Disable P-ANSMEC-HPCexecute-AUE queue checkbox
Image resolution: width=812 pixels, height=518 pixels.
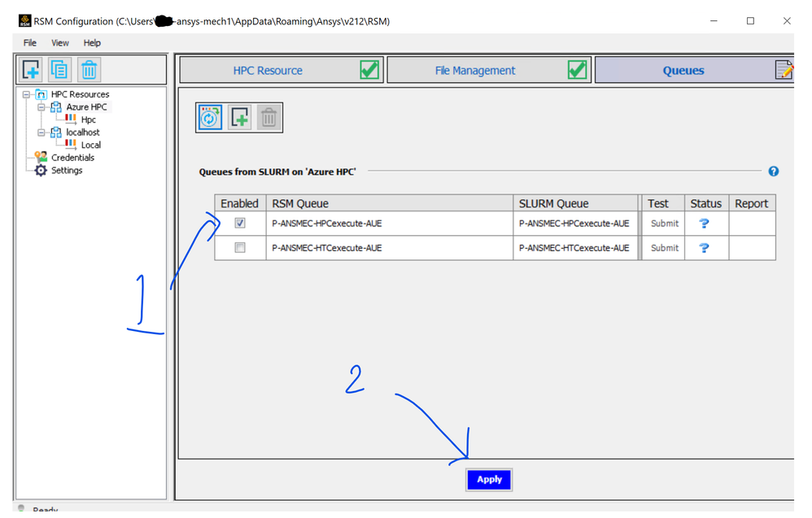click(240, 223)
